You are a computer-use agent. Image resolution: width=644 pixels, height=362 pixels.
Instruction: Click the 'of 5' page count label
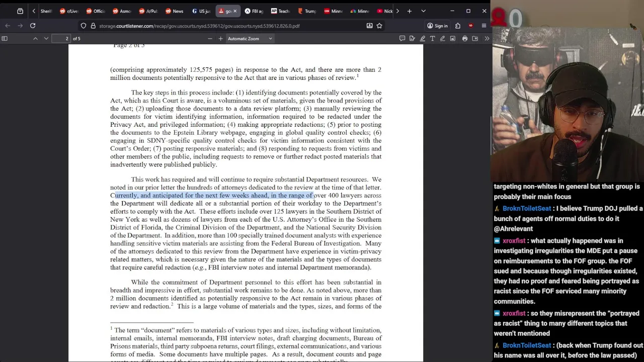click(76, 39)
